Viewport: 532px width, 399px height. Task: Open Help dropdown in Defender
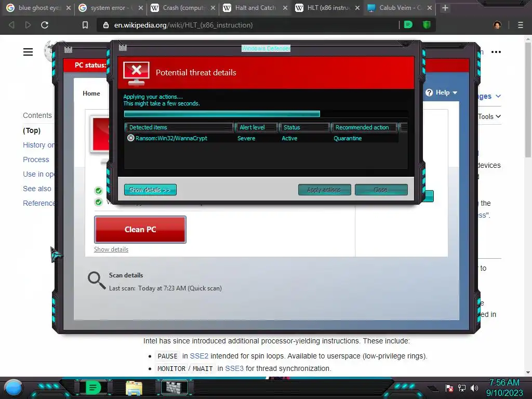tap(442, 92)
